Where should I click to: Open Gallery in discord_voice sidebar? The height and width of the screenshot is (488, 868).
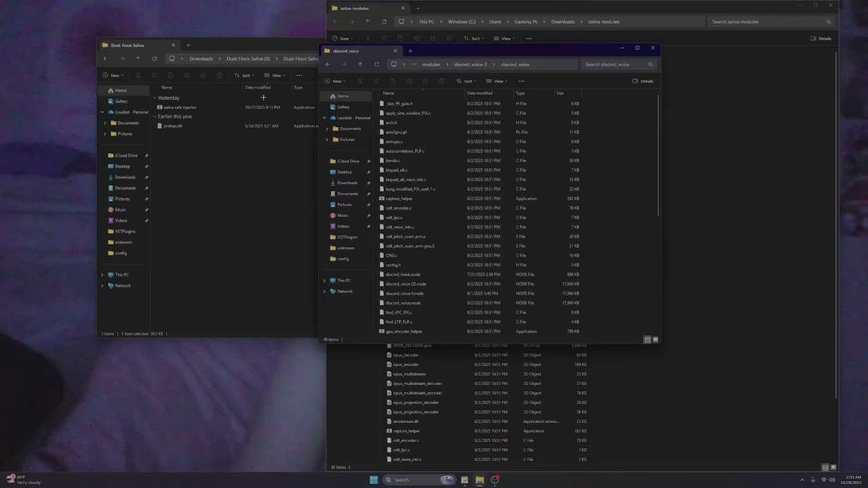point(343,107)
